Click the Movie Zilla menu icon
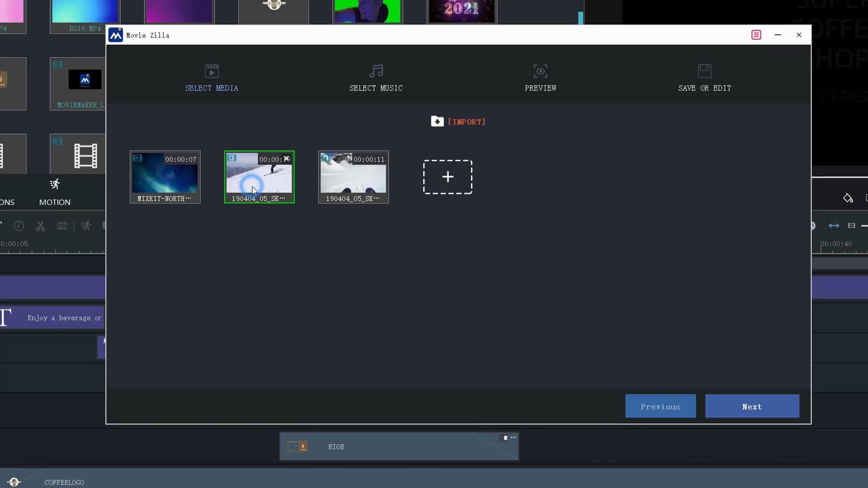Screen dimensions: 868x488 756,34
